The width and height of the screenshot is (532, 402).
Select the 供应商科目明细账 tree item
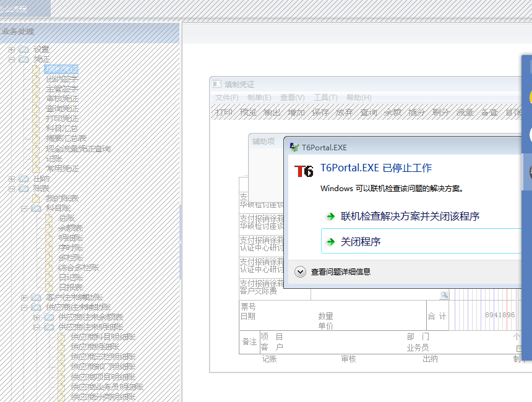click(103, 337)
